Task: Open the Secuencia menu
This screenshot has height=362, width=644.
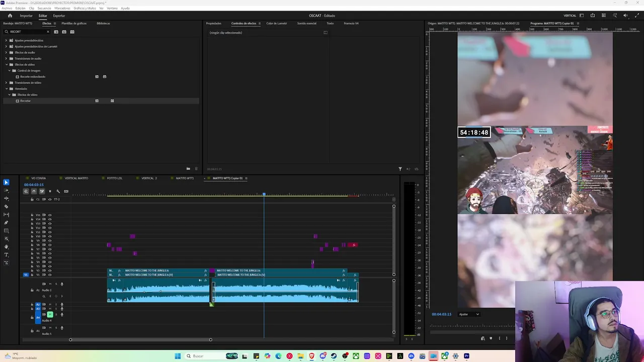Action: click(x=44, y=8)
